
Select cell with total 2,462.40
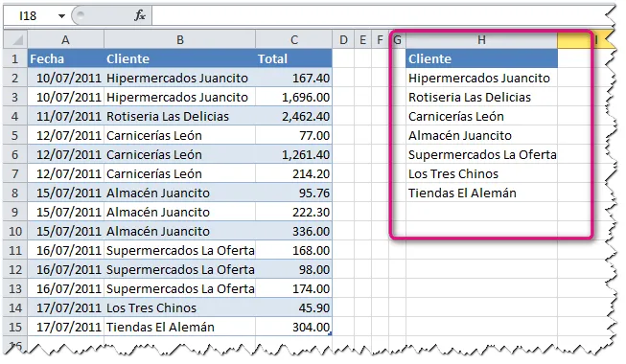point(294,116)
